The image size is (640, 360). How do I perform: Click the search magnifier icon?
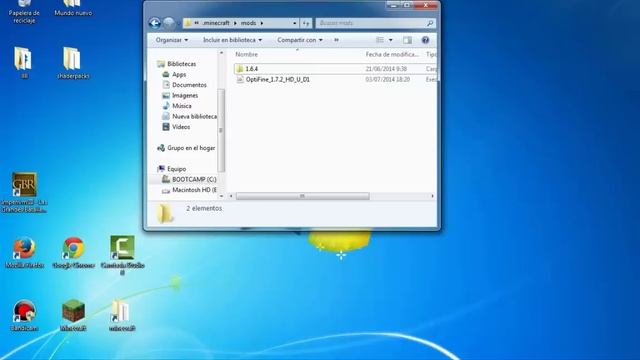pos(430,23)
